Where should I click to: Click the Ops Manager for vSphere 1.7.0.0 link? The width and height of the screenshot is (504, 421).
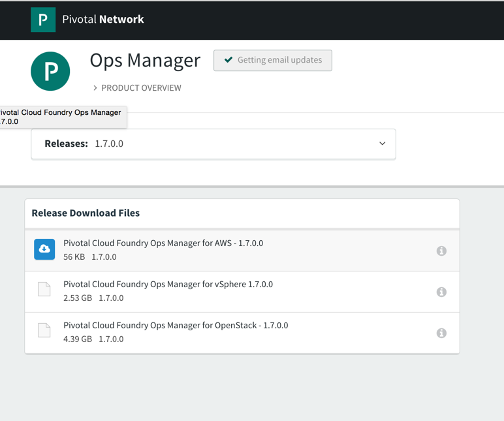pos(168,284)
